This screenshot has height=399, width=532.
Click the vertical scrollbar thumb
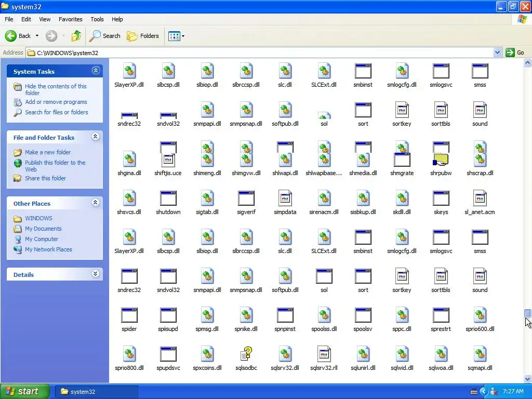528,314
